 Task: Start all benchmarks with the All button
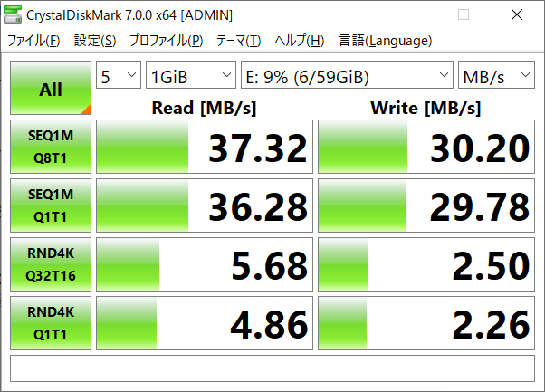point(51,88)
